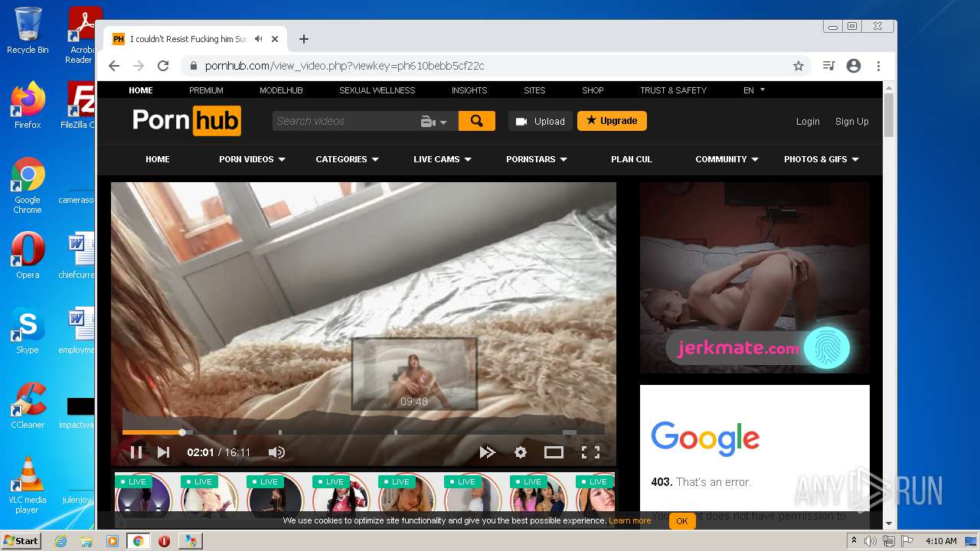Open the Firefox desktop shortcut
Image resolution: width=980 pixels, height=551 pixels.
(x=28, y=105)
